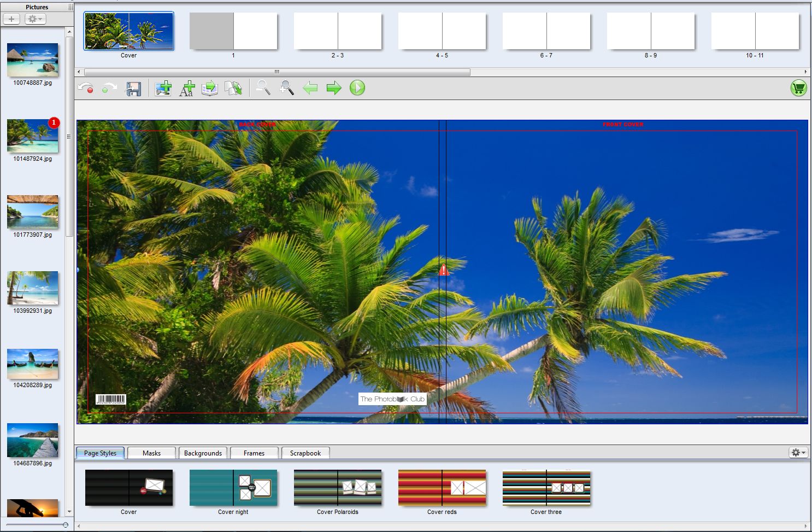The width and height of the screenshot is (812, 532).
Task: Select the pages 6 - 7 spread thumbnail
Action: tap(546, 31)
